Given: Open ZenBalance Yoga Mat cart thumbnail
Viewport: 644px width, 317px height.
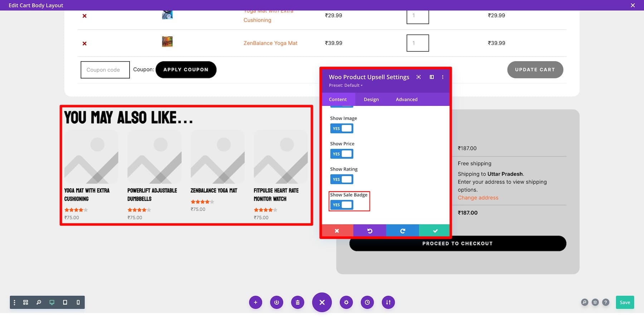Looking at the screenshot, I should (x=167, y=42).
